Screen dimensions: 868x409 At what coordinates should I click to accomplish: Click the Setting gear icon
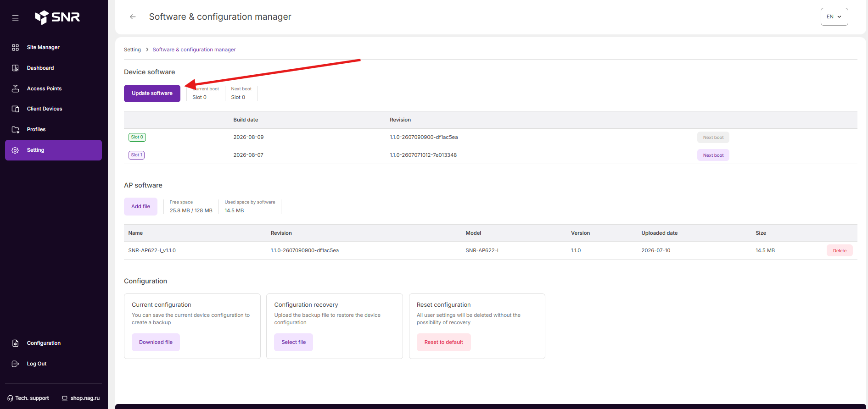tap(15, 150)
